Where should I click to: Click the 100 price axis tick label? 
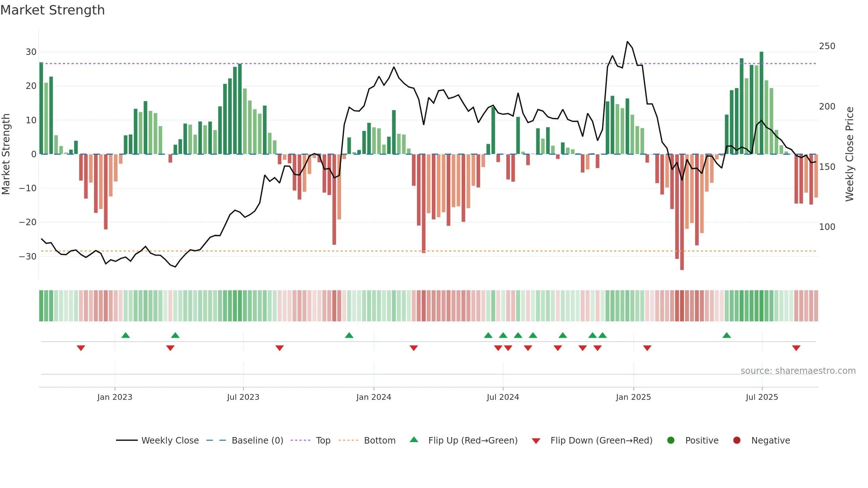827,227
